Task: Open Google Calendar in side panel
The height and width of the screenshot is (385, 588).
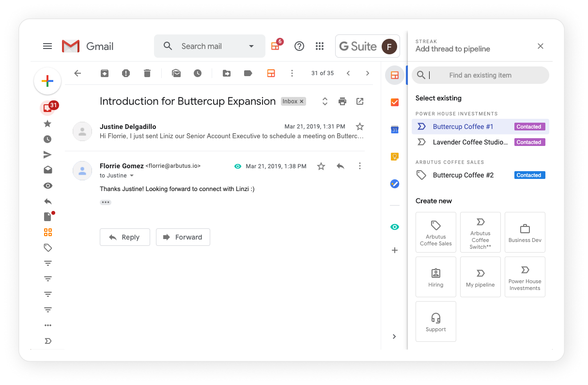Action: coord(395,129)
